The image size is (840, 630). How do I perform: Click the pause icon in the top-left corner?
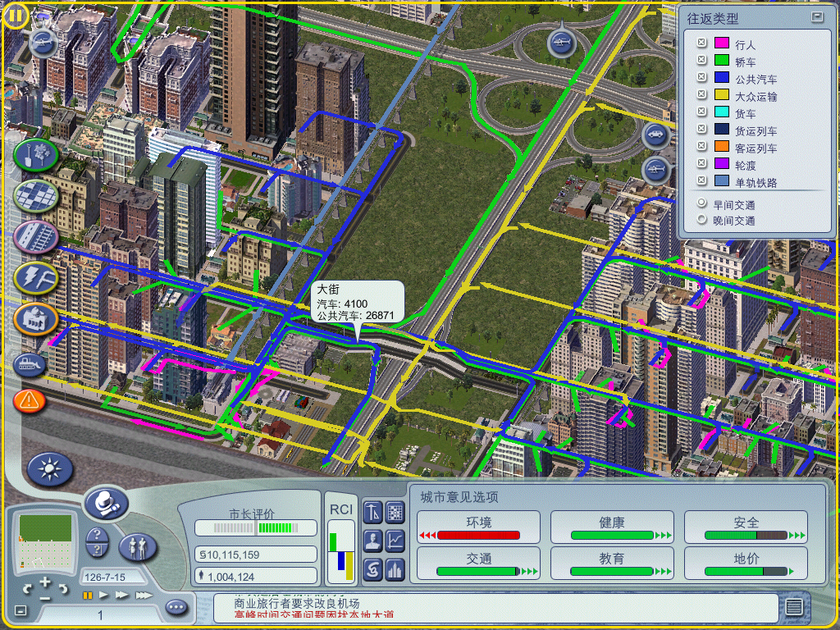tap(15, 16)
